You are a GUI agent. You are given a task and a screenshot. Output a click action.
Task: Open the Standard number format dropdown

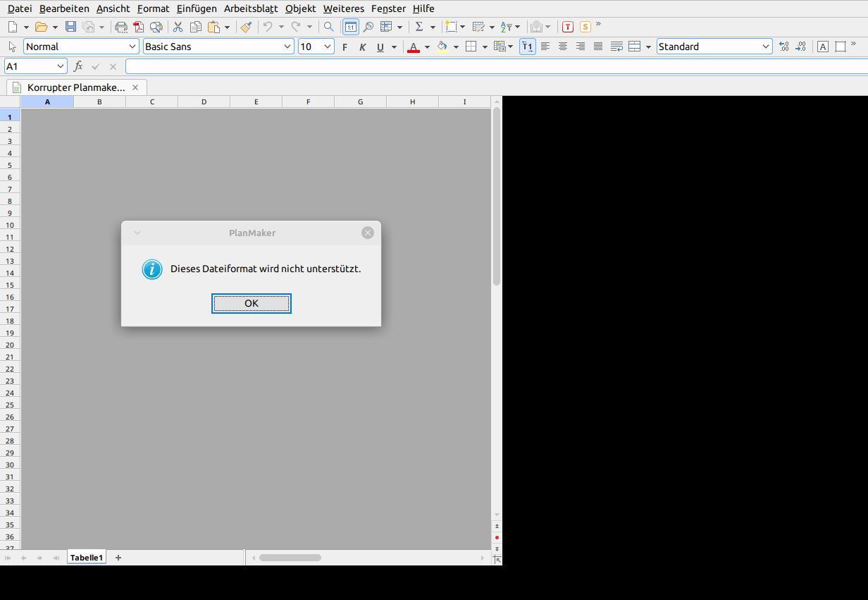[766, 47]
